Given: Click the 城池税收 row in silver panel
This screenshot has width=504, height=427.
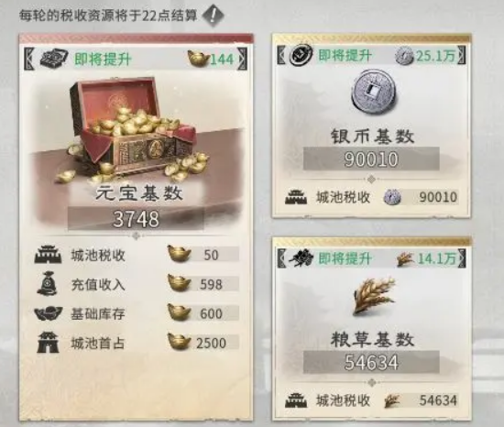Looking at the screenshot, I should tap(371, 197).
